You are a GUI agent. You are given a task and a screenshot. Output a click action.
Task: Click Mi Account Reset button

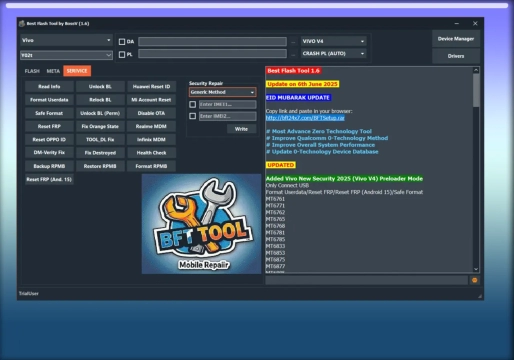point(151,100)
